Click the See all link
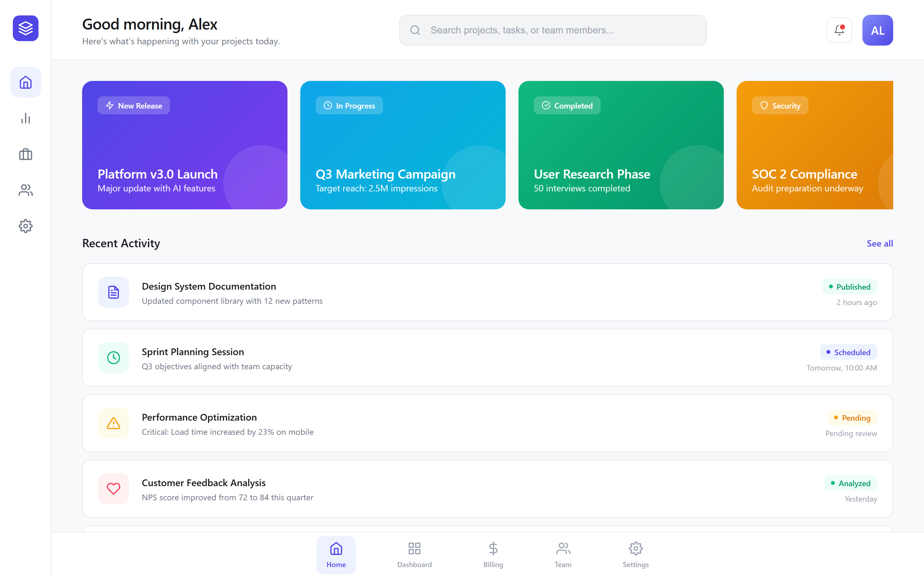Screen dimensions: 924x578 pos(879,243)
